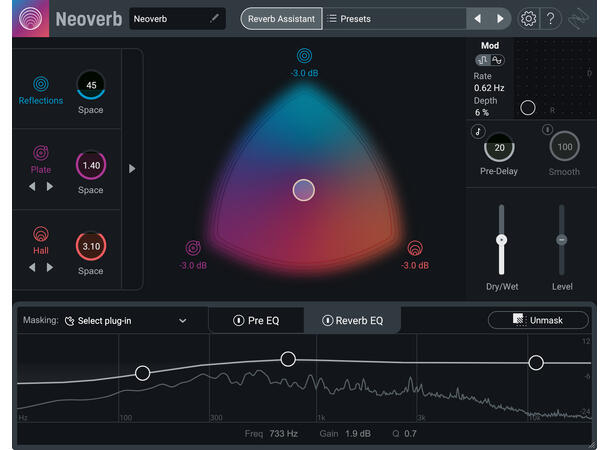The width and height of the screenshot is (610, 450).
Task: Select the Hall engine icon in left panel
Action: click(41, 234)
